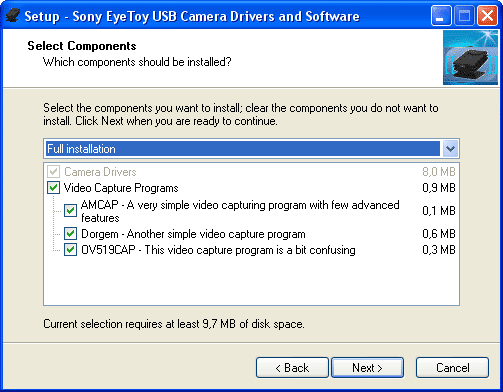The height and width of the screenshot is (392, 503).
Task: Click the disk space requirement text
Action: pyautogui.click(x=174, y=324)
